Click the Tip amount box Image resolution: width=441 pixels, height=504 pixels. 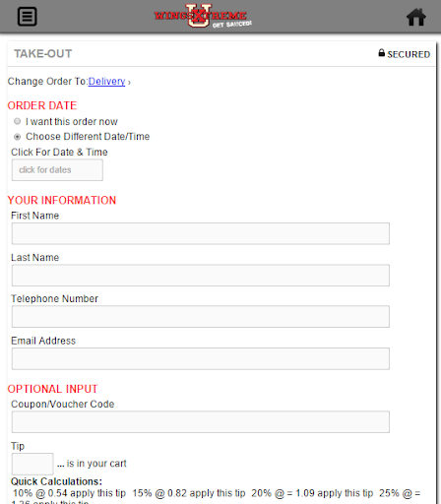coord(32,464)
